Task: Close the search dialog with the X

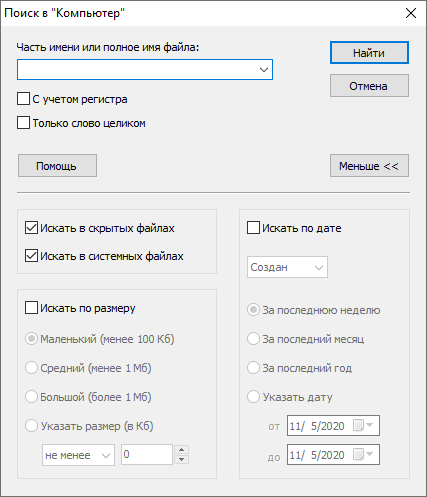Action: point(411,13)
